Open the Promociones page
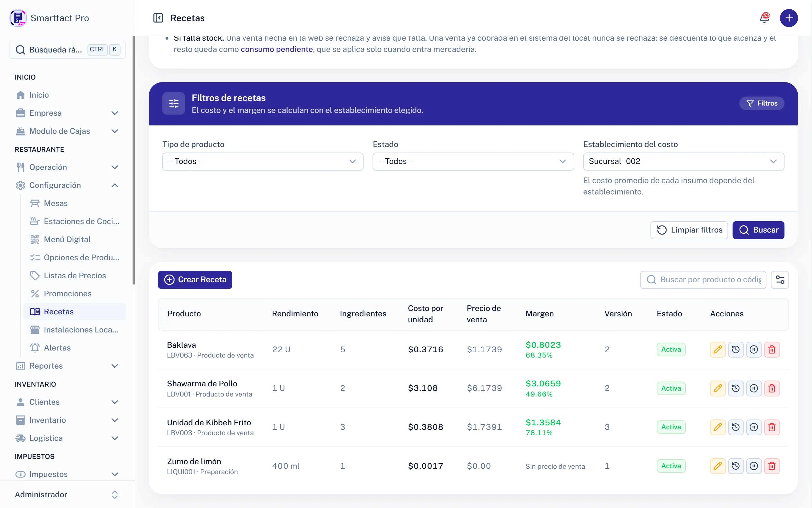Image resolution: width=812 pixels, height=508 pixels. 74,294
